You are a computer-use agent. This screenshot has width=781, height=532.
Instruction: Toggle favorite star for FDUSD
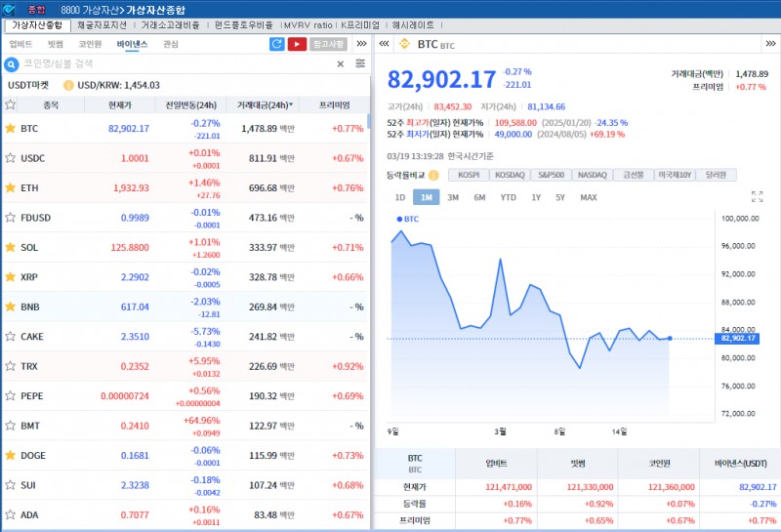[10, 217]
